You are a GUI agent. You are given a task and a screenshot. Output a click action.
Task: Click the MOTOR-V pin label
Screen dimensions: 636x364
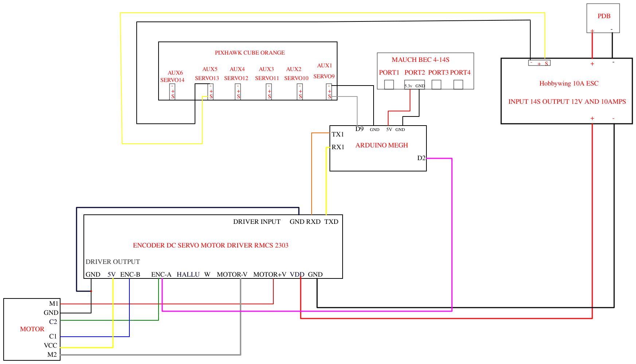pyautogui.click(x=232, y=274)
